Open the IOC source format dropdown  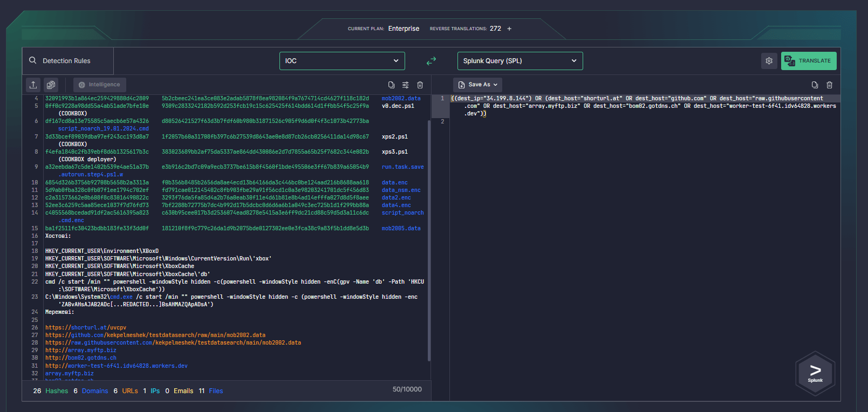pyautogui.click(x=342, y=61)
